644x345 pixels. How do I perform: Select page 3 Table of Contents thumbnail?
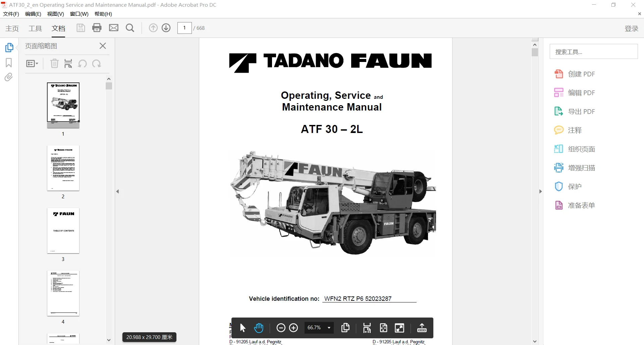[x=63, y=231]
